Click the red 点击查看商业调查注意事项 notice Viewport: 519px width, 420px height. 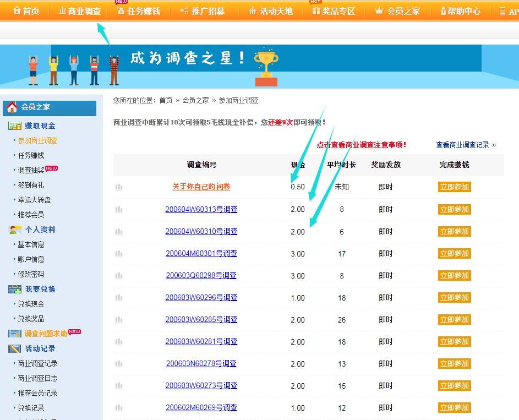pos(361,145)
